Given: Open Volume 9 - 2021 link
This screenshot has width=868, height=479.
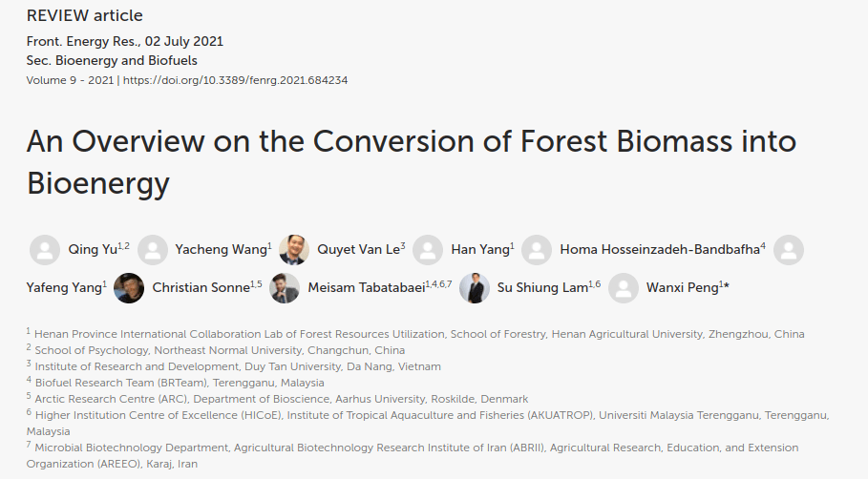Looking at the screenshot, I should (70, 80).
